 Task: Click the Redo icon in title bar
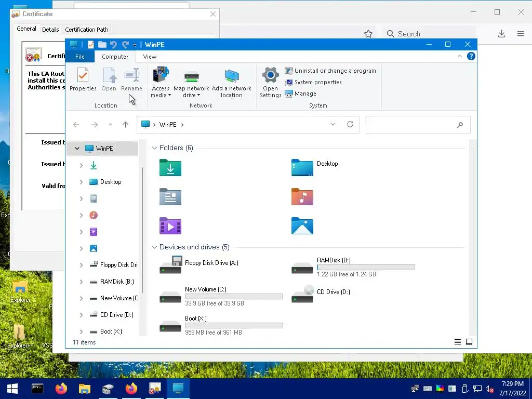(x=125, y=45)
